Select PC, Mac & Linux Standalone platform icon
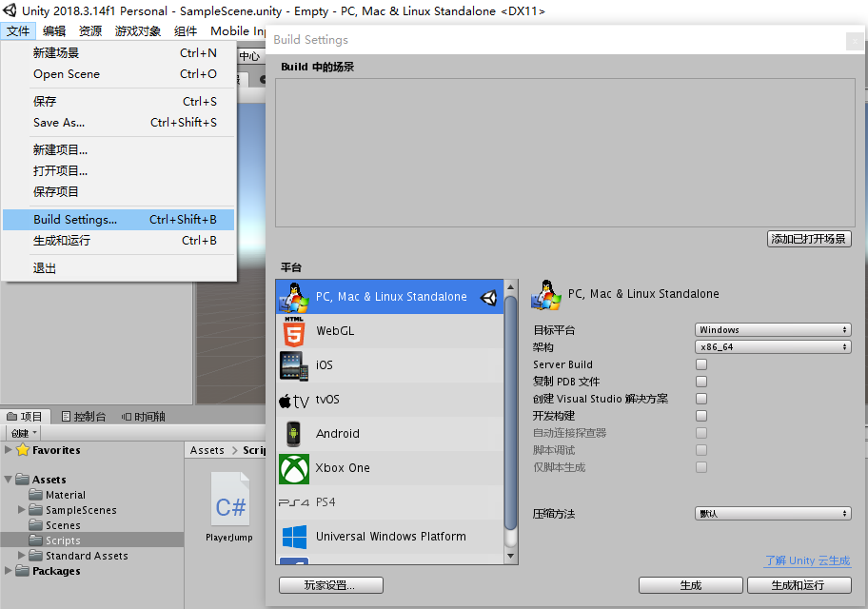The width and height of the screenshot is (868, 609). 294,297
